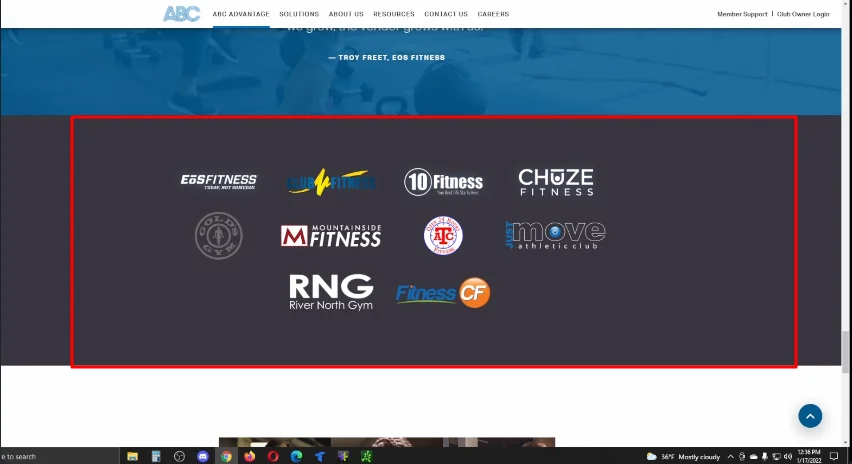Click the taskbar clock showing 12:36 PM
This screenshot has height=464, width=852.
[x=809, y=456]
